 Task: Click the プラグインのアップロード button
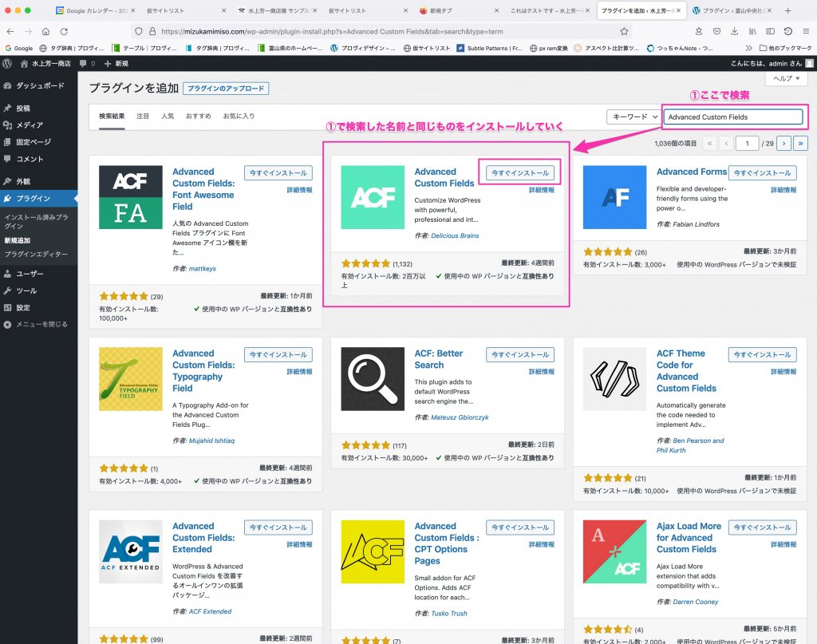(226, 89)
